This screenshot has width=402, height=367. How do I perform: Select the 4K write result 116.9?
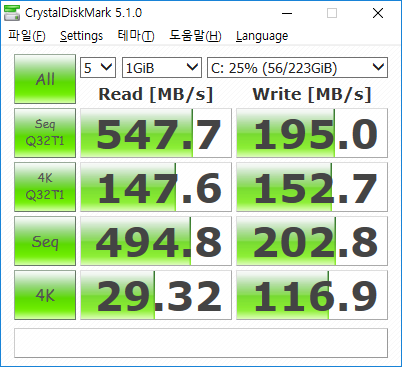(312, 295)
